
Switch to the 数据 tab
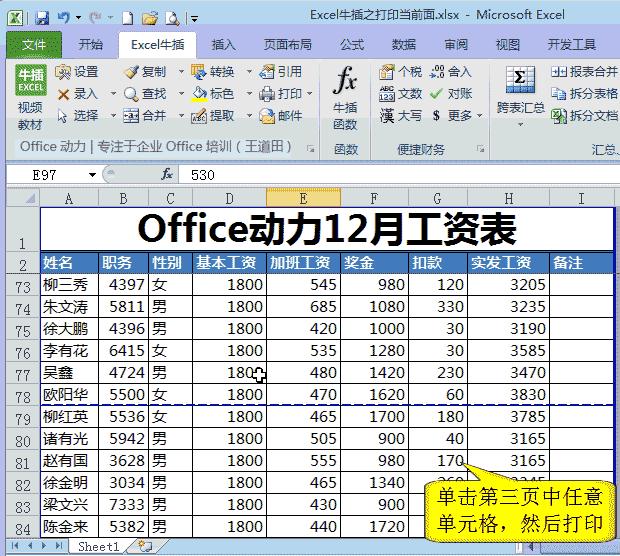coord(404,45)
